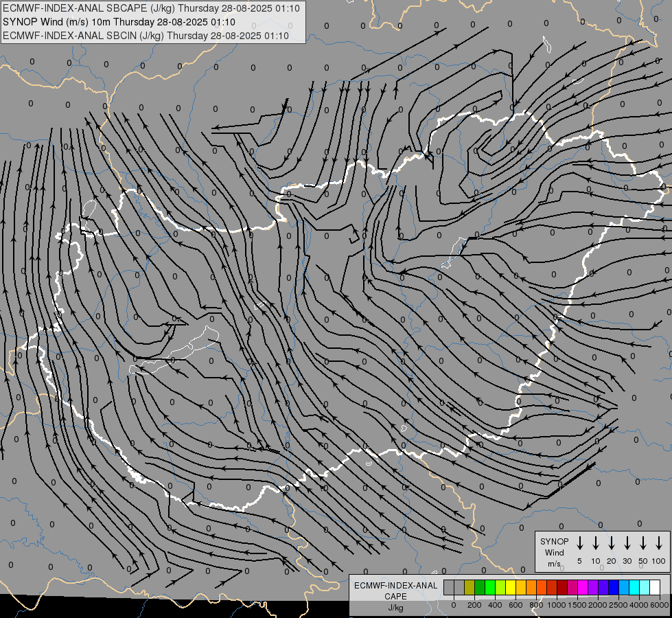This screenshot has height=618, width=672.
Task: Select the dark green CAPE color swatch
Action: point(480,587)
